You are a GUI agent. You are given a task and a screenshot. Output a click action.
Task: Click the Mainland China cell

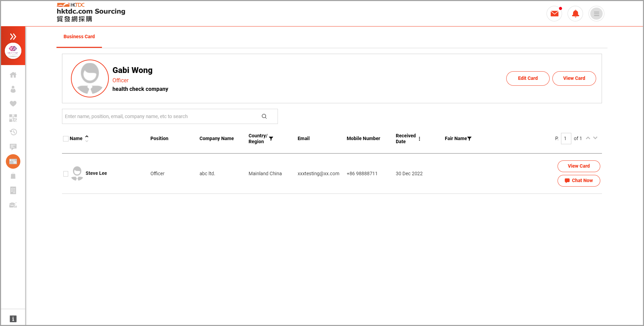click(265, 173)
